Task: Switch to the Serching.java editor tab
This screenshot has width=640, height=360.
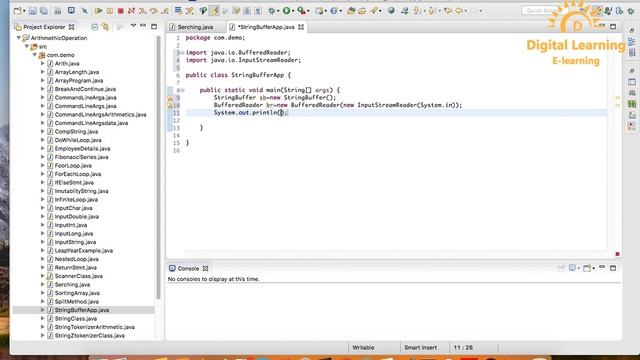Action: tap(195, 27)
